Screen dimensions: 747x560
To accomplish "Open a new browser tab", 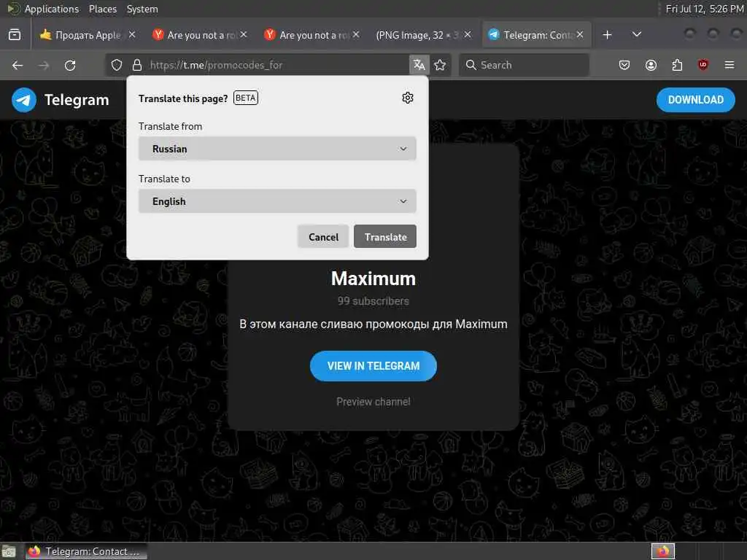I will click(x=607, y=35).
